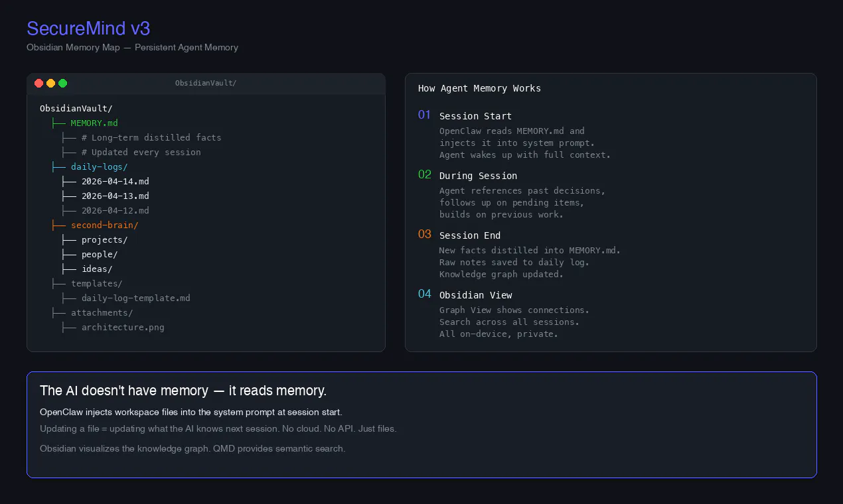The width and height of the screenshot is (843, 504).
Task: Click the 'Session End' step heading
Action: [471, 235]
